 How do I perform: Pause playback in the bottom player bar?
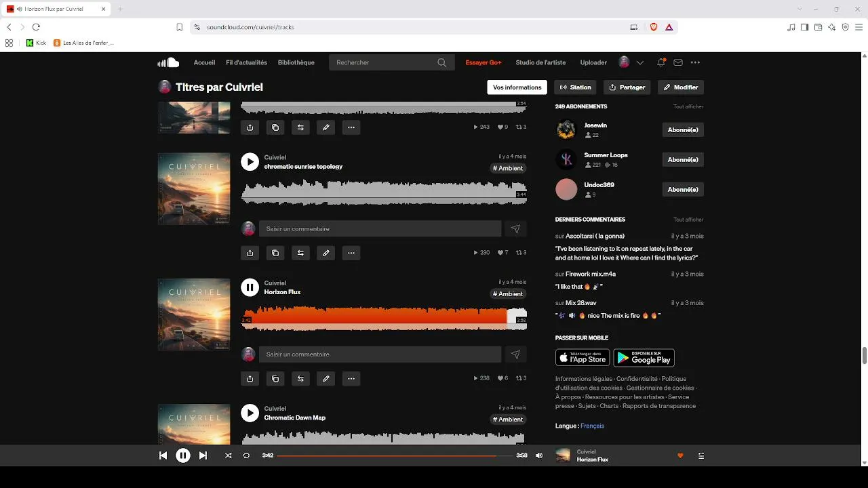(183, 455)
